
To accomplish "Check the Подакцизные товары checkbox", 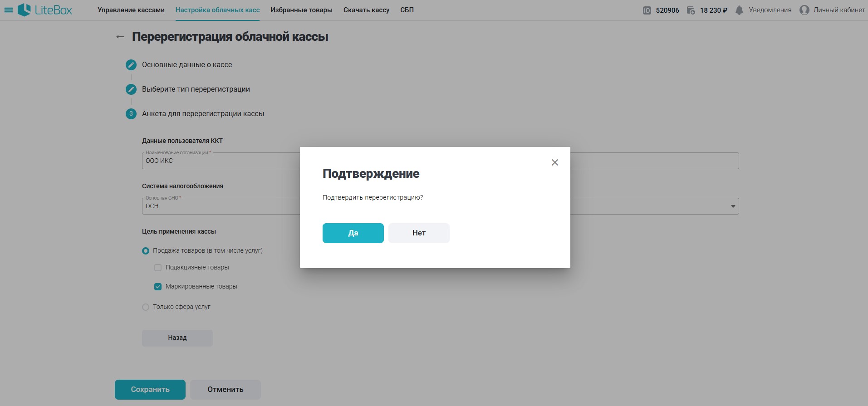I will click(x=158, y=268).
